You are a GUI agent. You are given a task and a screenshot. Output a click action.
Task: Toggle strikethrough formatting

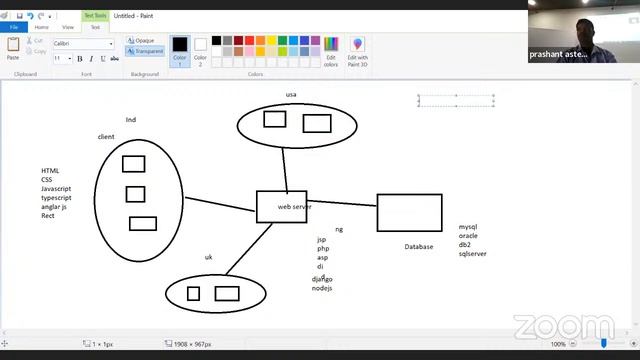point(115,59)
